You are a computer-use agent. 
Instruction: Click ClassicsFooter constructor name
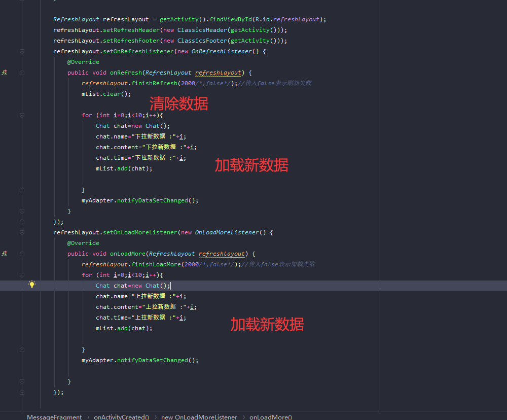coord(202,41)
